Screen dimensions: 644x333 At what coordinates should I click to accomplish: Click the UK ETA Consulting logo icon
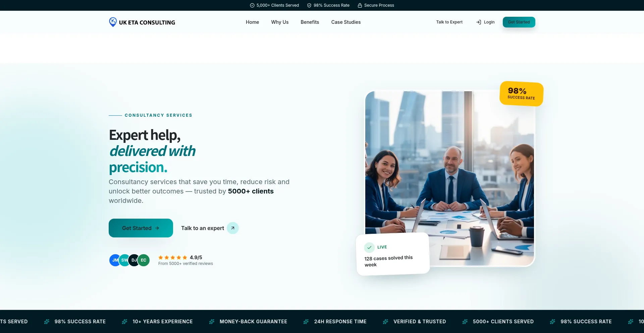pyautogui.click(x=113, y=22)
